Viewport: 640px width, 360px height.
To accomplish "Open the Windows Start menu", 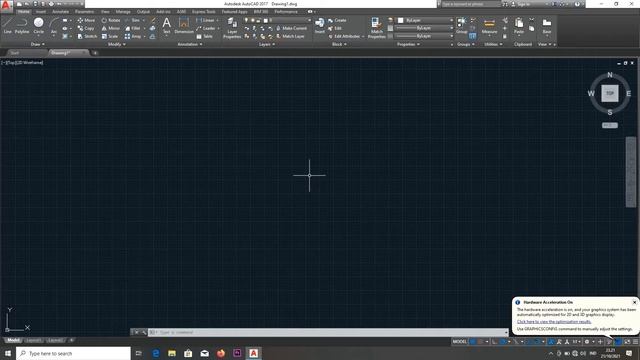I will pos(8,353).
